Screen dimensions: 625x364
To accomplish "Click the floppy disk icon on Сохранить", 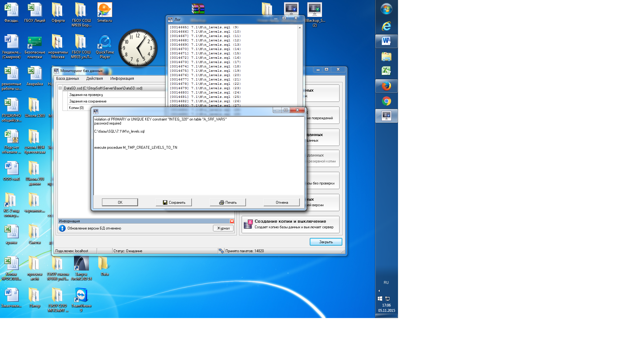I will (165, 202).
